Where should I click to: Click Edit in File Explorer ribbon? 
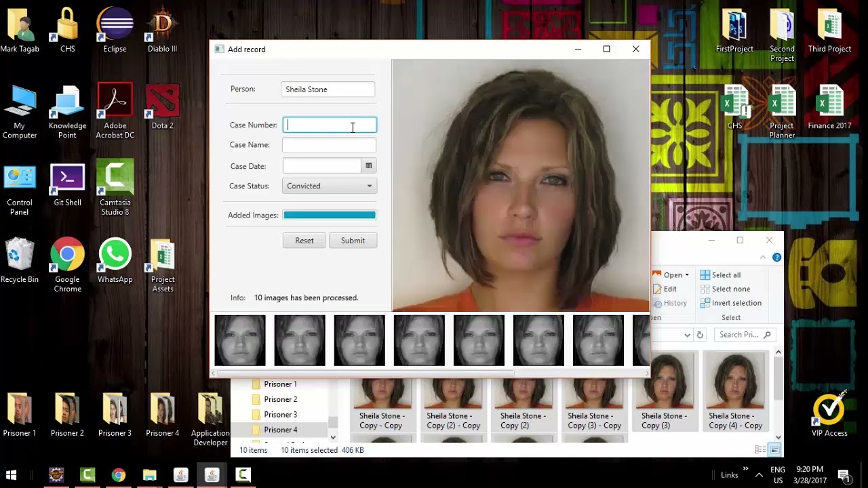tap(665, 289)
